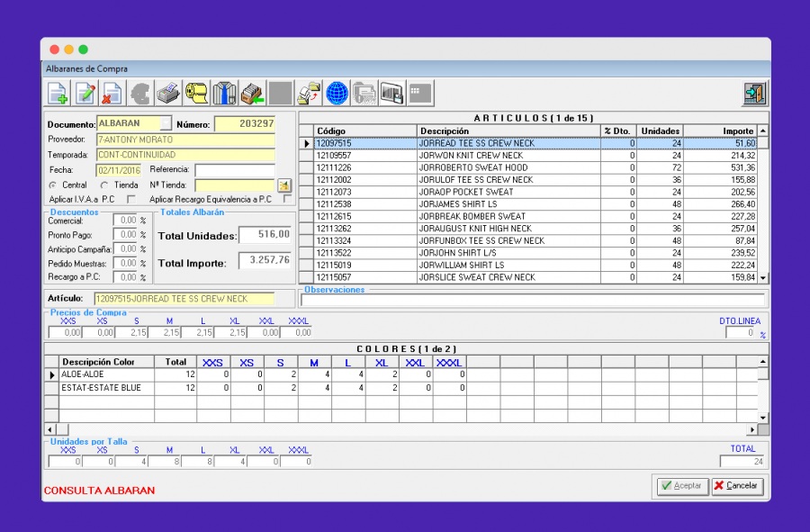Click the greyed-out euro symbol toolbar icon
This screenshot has width=810, height=532.
140,94
